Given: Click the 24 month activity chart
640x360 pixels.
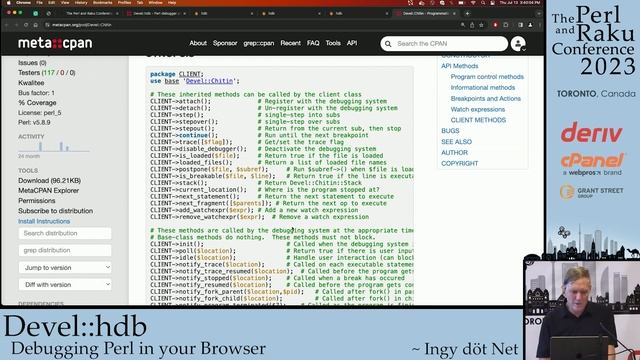Looking at the screenshot, I should click(53, 147).
